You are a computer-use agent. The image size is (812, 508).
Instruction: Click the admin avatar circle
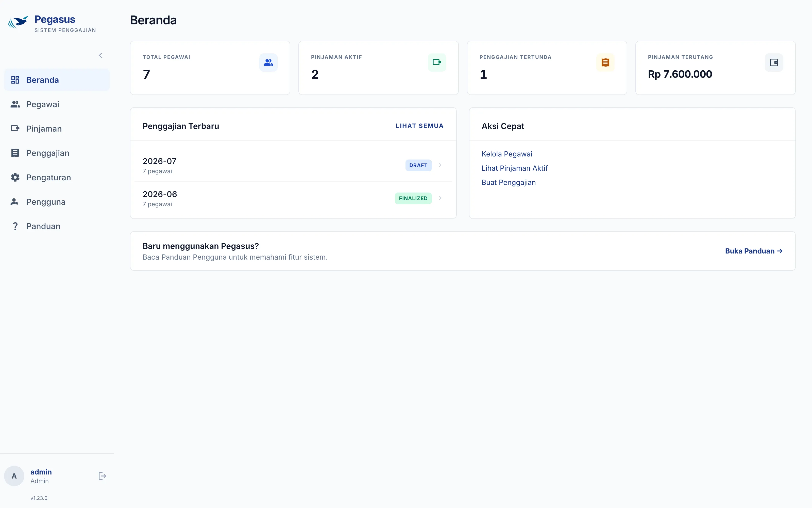[14, 476]
